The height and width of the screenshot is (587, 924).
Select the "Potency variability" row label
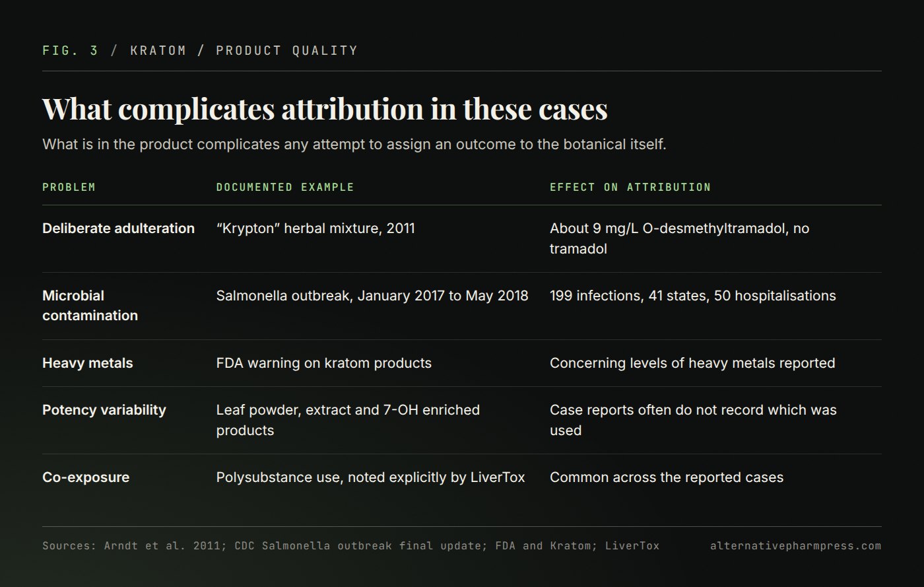[x=104, y=410]
